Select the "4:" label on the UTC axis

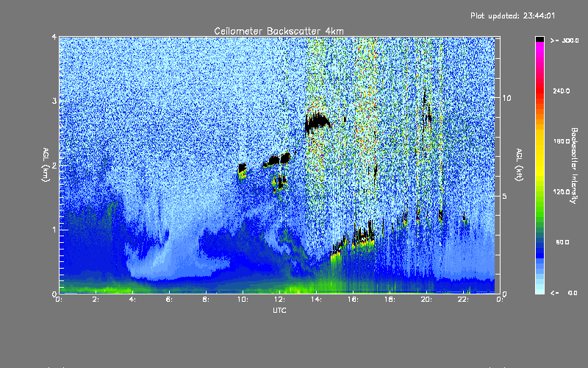pyautogui.click(x=132, y=300)
